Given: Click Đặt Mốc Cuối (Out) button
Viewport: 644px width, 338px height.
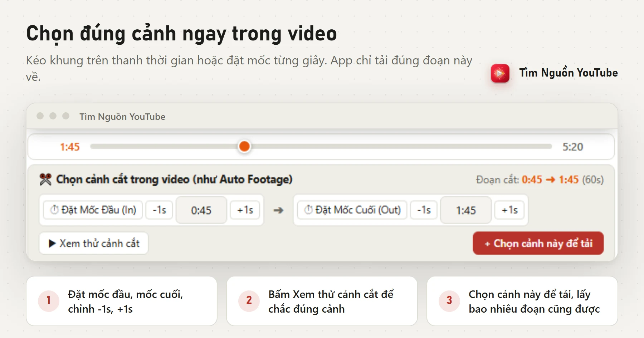Looking at the screenshot, I should click(x=352, y=210).
